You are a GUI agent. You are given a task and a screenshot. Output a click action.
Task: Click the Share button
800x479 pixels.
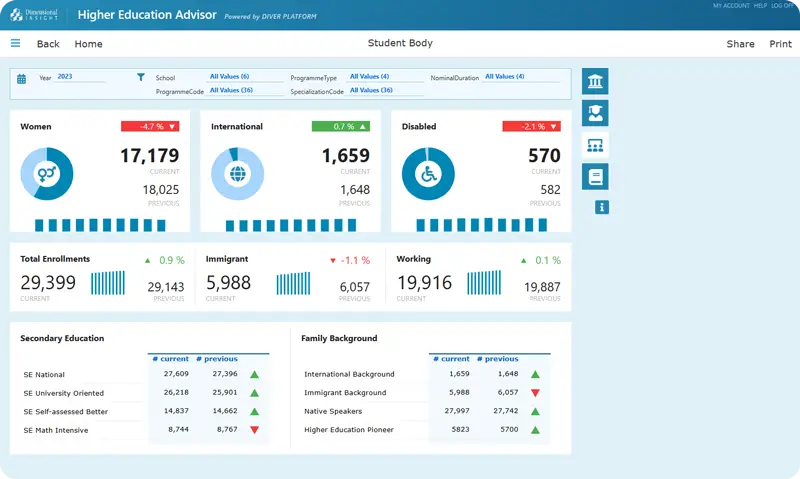pos(740,44)
